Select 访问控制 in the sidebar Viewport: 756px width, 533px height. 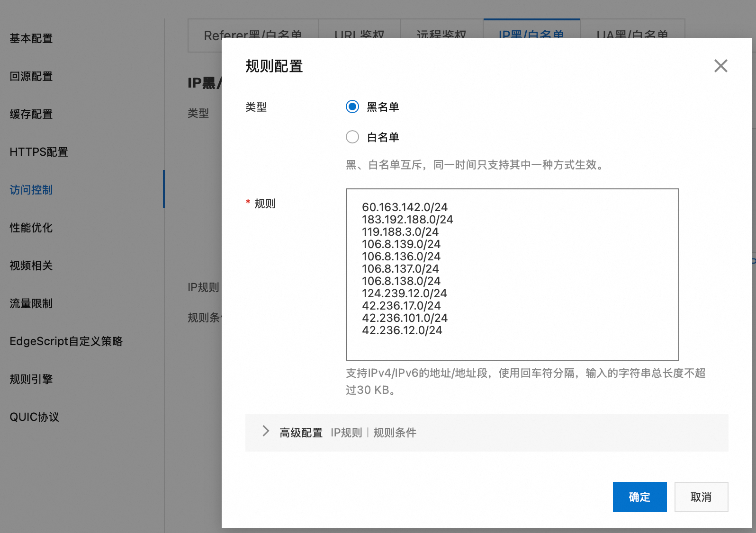pyautogui.click(x=31, y=190)
